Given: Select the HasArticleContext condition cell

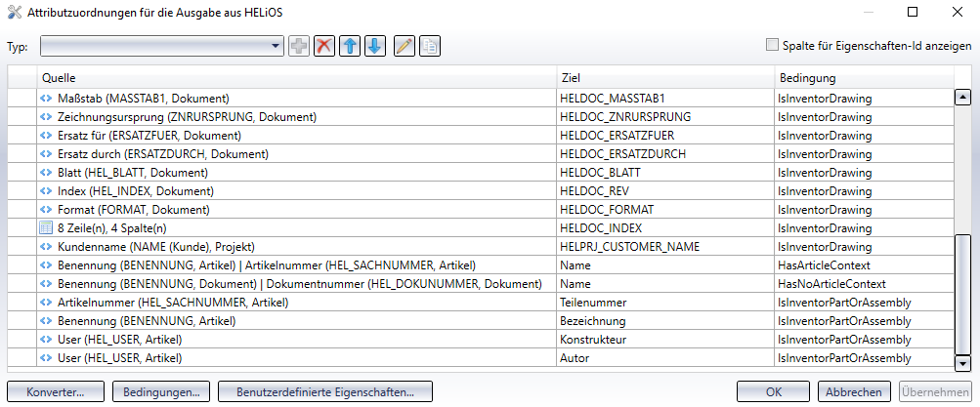Looking at the screenshot, I should pyautogui.click(x=865, y=265).
